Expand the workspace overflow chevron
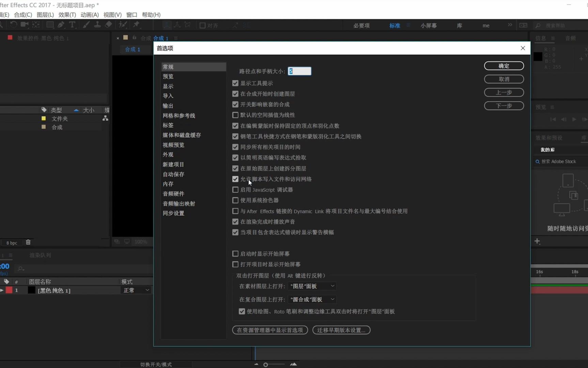Screen dimensions: 588x368 [510, 25]
